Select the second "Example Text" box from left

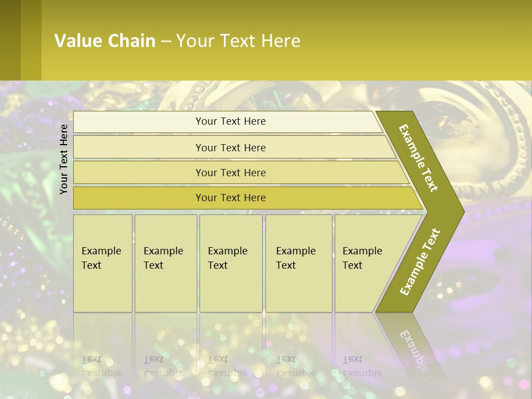click(165, 263)
